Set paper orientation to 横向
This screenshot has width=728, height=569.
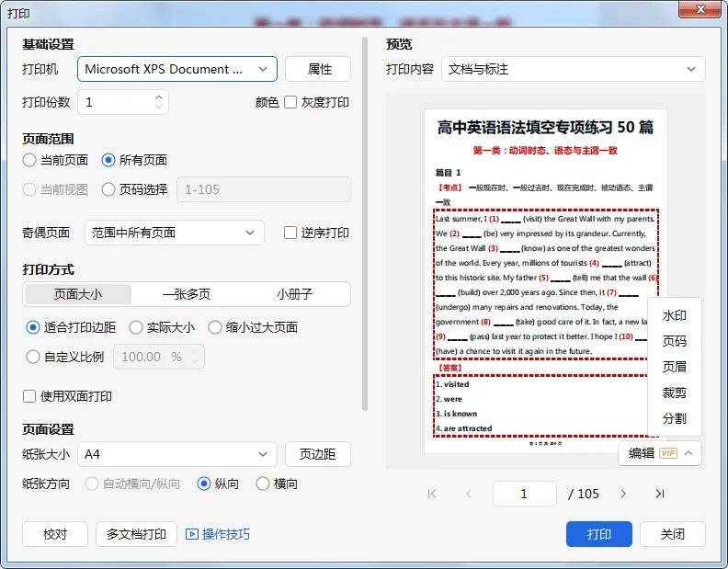[x=263, y=484]
